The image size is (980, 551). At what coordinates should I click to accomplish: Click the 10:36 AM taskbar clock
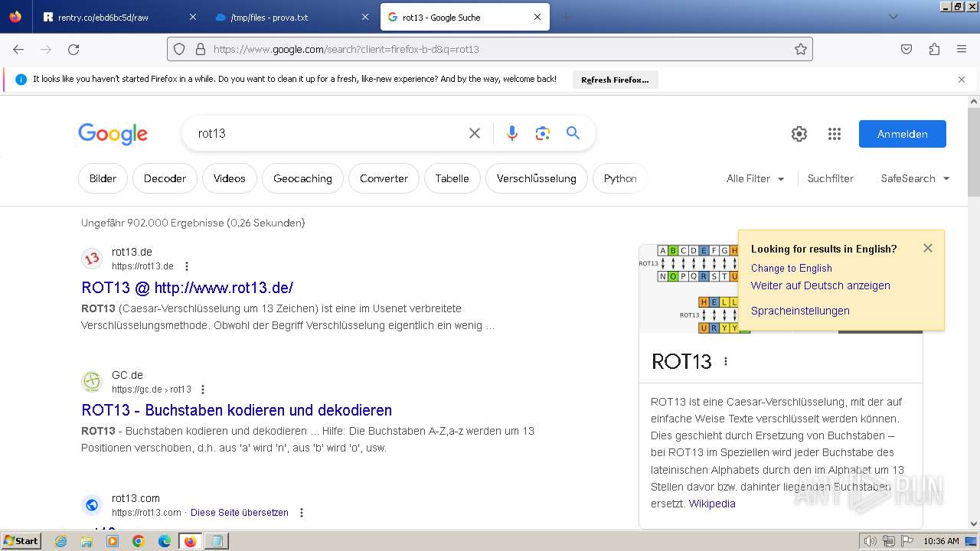(941, 541)
